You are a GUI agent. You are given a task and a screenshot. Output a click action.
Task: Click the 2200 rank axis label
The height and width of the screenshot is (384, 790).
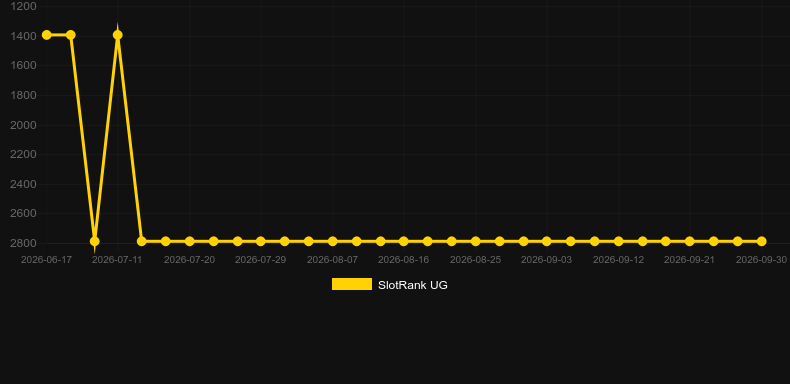point(23,154)
